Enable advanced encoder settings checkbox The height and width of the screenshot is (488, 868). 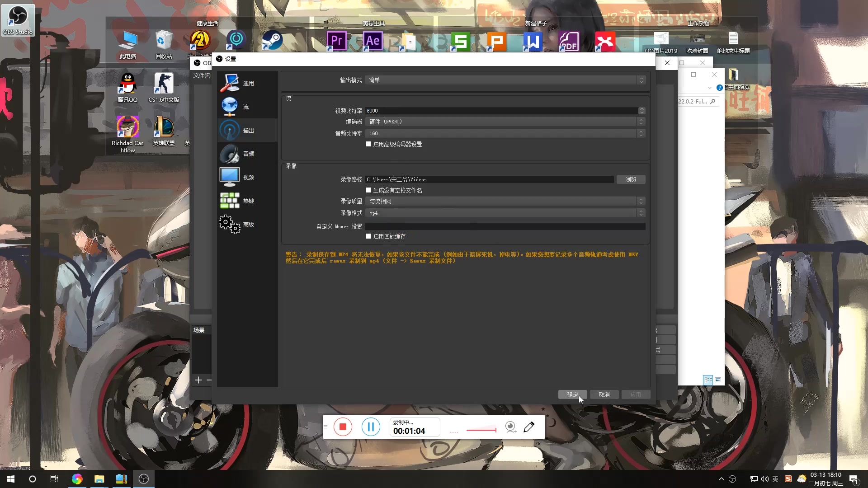tap(368, 144)
